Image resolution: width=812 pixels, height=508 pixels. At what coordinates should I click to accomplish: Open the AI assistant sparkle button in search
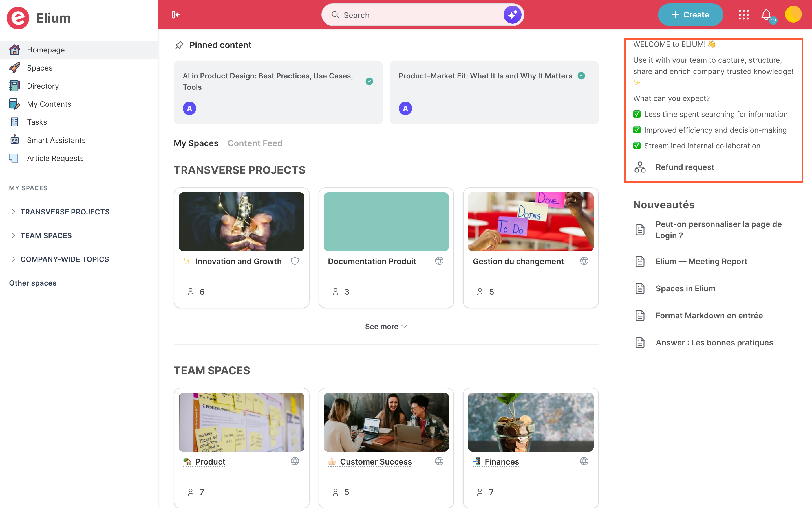(x=512, y=15)
